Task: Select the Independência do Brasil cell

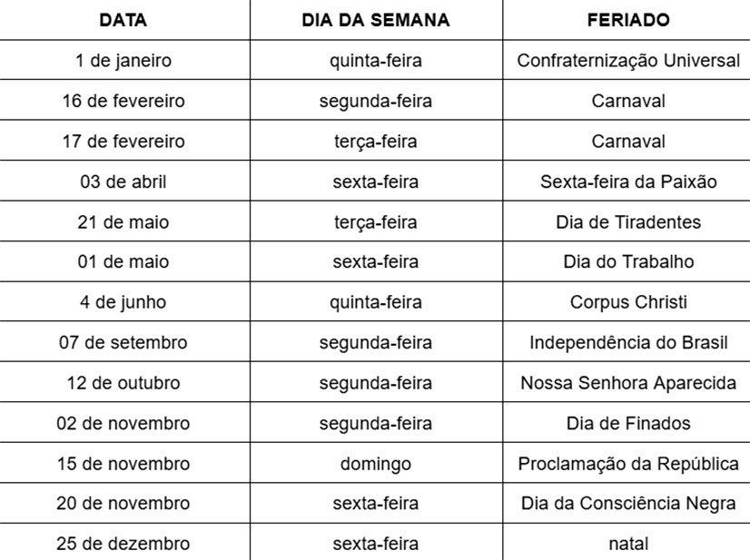Action: click(x=627, y=343)
